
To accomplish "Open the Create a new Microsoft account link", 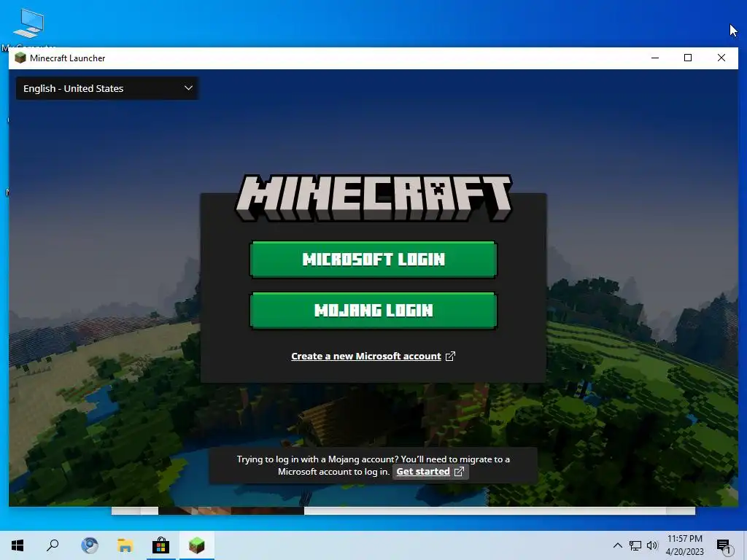I will (373, 356).
